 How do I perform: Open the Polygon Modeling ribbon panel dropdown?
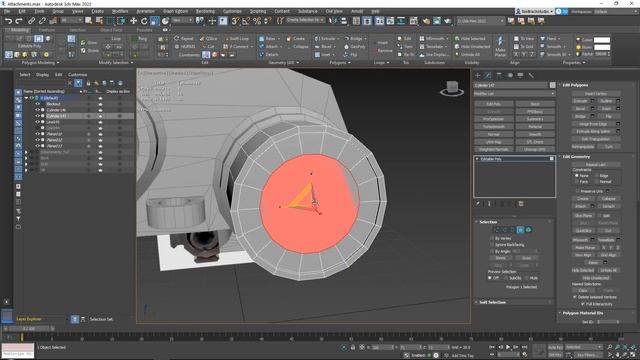(x=40, y=62)
